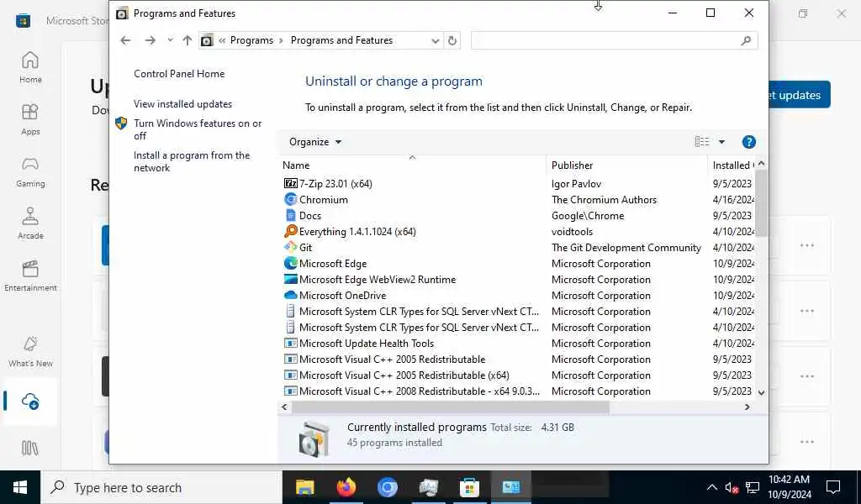
Task: Change view with the view layout icon
Action: [702, 142]
